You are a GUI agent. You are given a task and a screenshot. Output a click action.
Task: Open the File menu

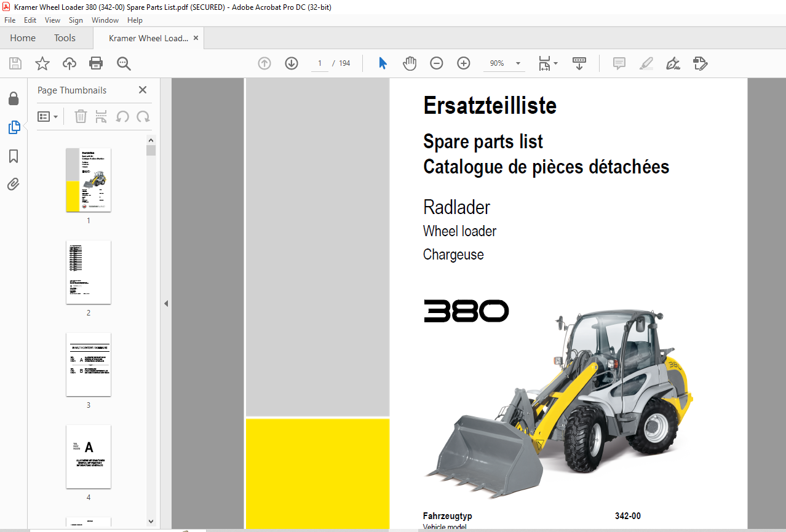(10, 20)
